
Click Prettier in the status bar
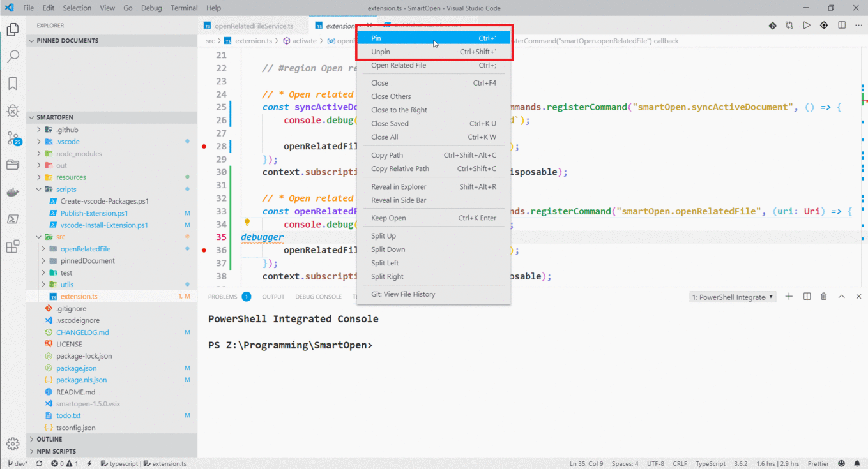click(x=818, y=464)
